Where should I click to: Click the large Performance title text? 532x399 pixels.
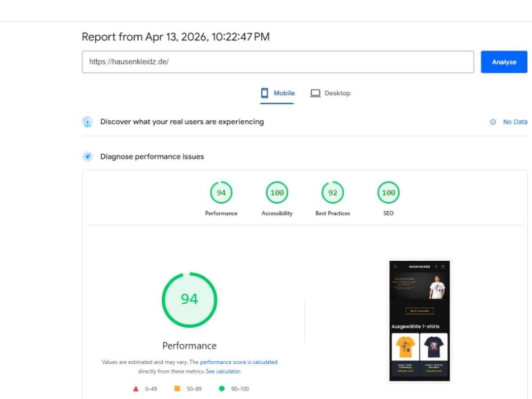(189, 346)
